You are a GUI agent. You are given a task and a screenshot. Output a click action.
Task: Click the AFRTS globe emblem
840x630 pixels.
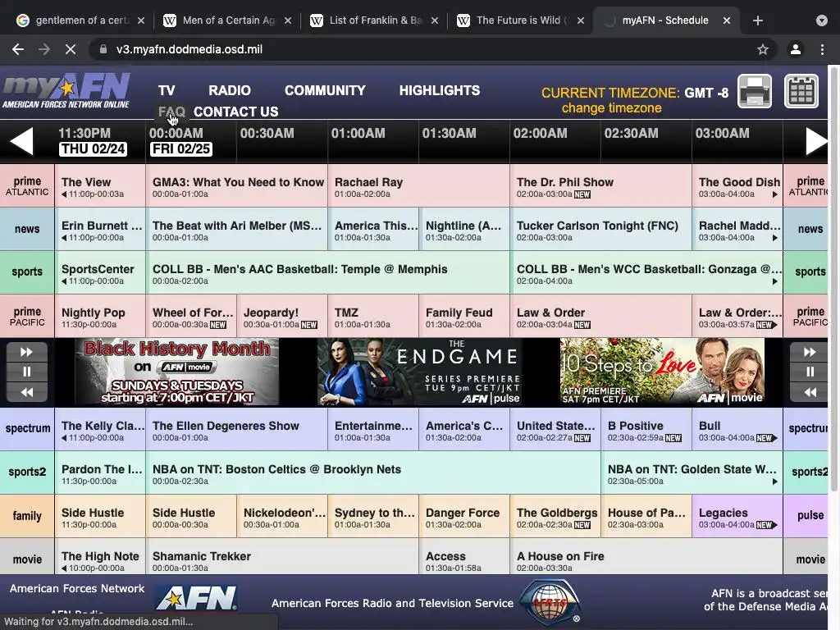pyautogui.click(x=550, y=601)
